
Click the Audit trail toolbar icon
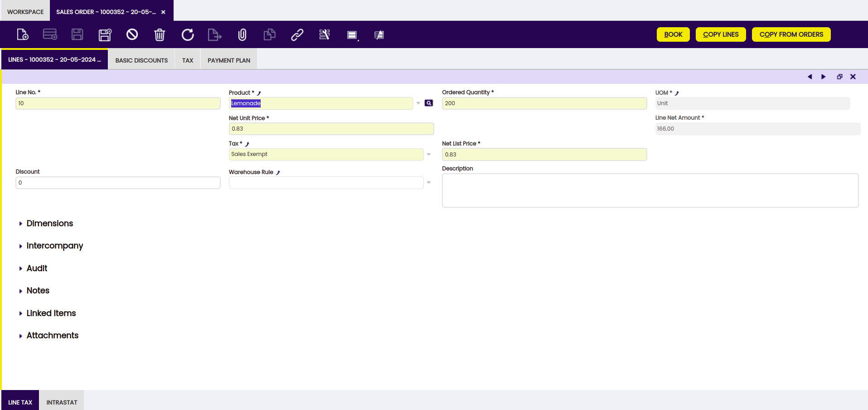click(x=379, y=35)
